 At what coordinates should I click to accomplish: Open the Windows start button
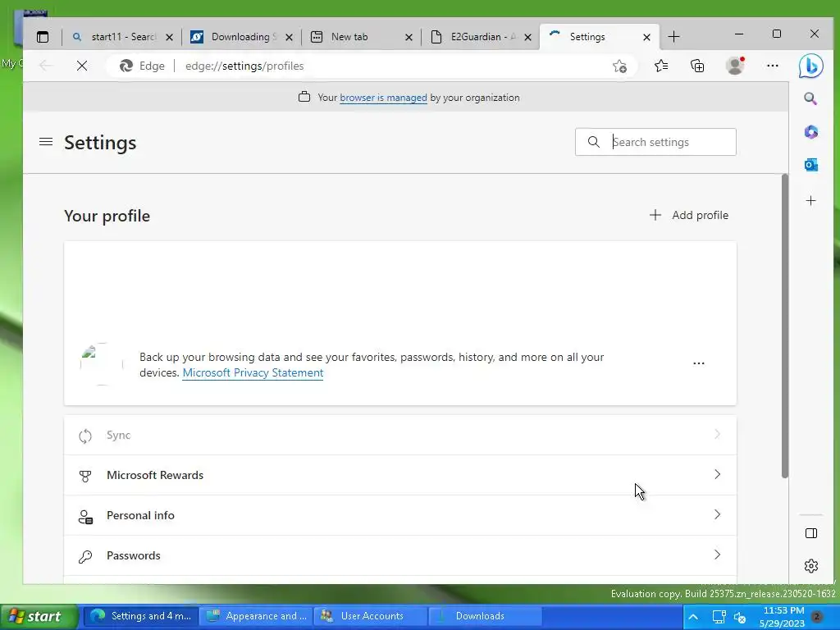pyautogui.click(x=38, y=617)
